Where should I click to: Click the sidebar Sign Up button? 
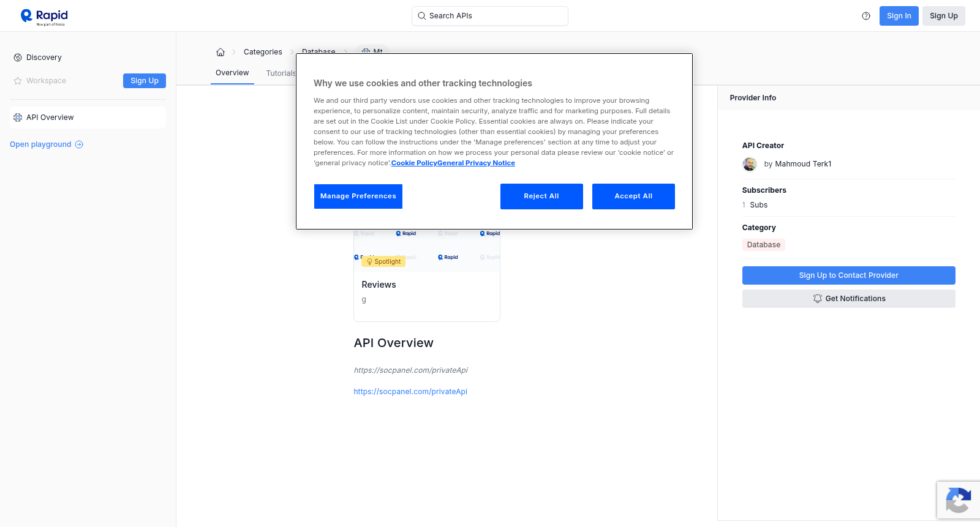(145, 81)
